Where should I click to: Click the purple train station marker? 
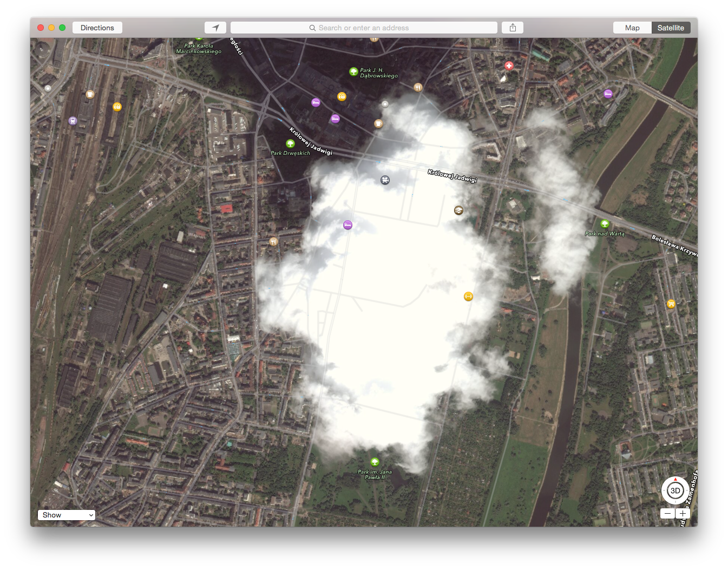coord(73,121)
